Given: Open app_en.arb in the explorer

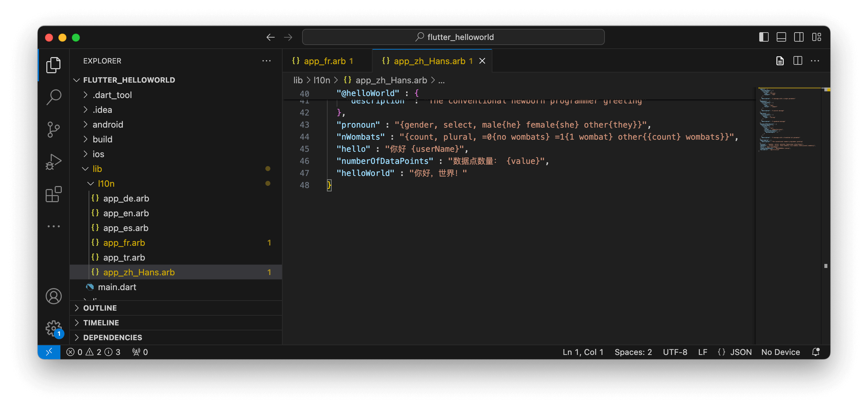Looking at the screenshot, I should (x=176, y=213).
